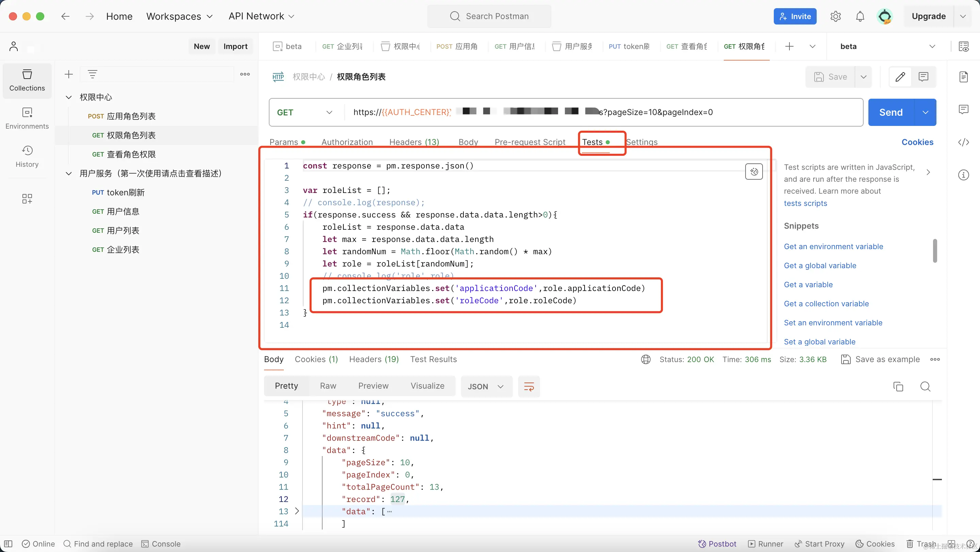Switch to the Pre-request Script tab
Screen dimensions: 980x552
[x=529, y=142]
